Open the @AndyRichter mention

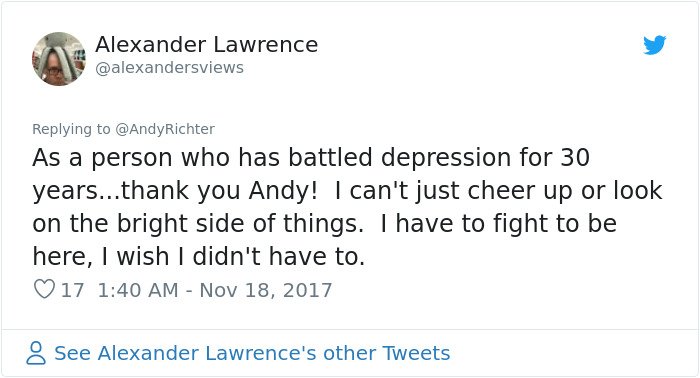165,129
